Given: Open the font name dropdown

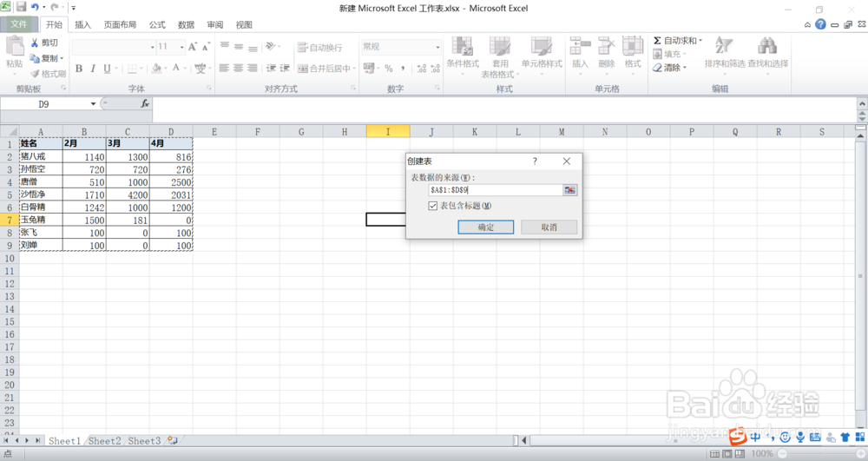Looking at the screenshot, I should [152, 47].
